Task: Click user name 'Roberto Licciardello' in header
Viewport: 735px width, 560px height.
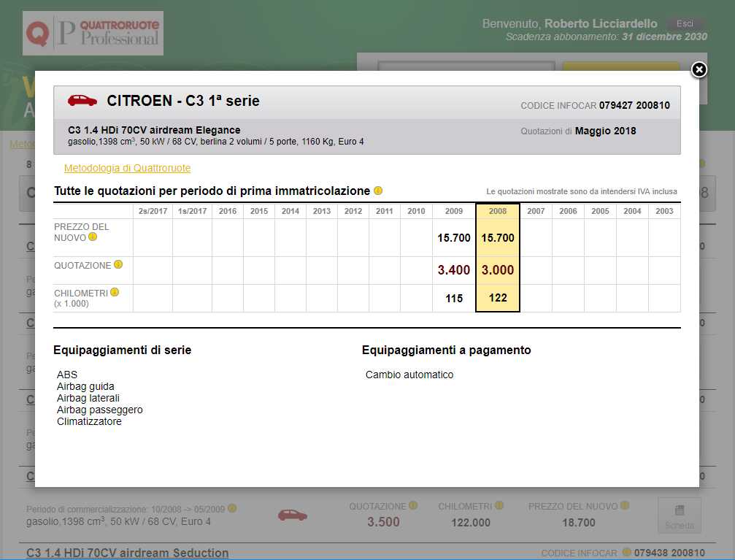Action: [601, 23]
